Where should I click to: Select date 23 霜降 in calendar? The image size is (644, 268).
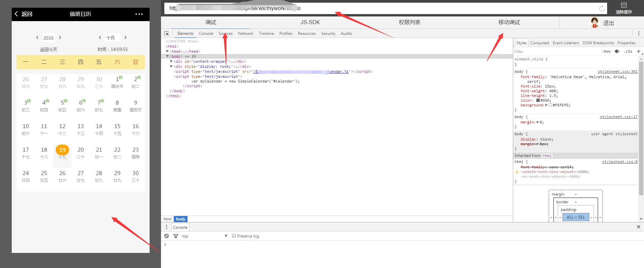click(x=136, y=153)
